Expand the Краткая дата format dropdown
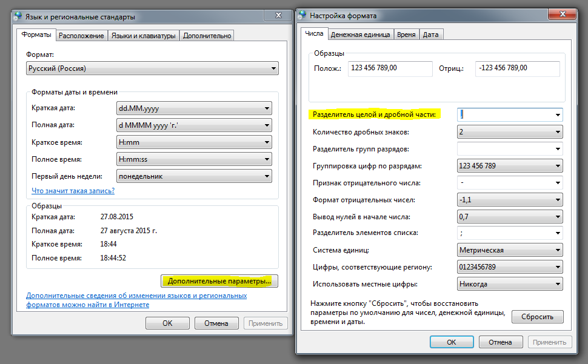This screenshot has height=364, width=588. point(194,108)
